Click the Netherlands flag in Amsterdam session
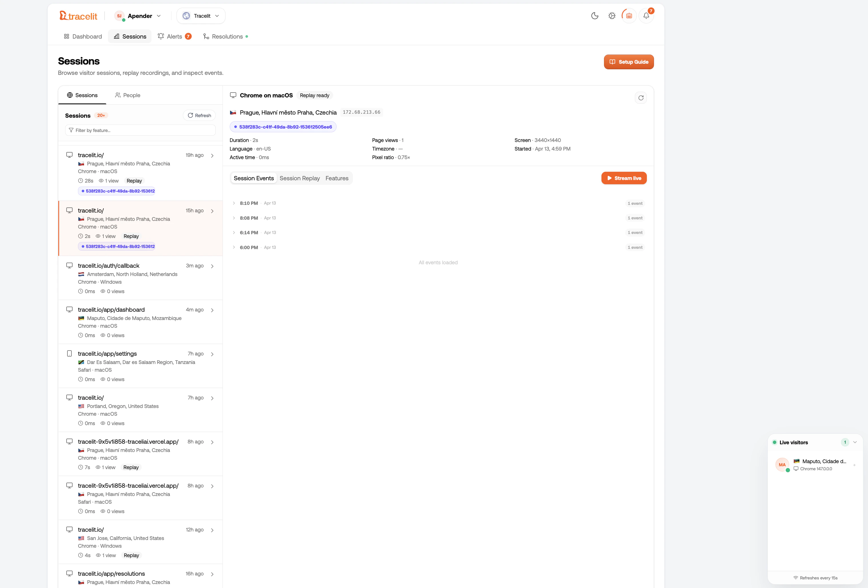 [x=81, y=274]
